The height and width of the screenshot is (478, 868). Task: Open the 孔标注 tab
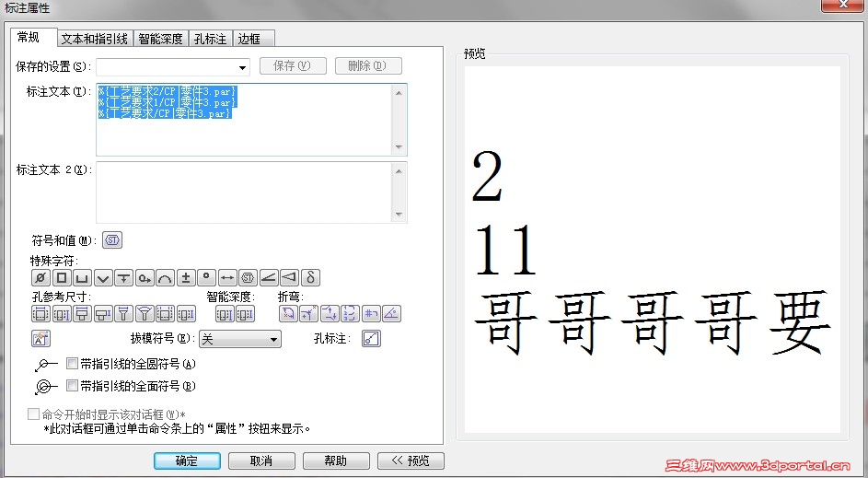click(211, 39)
